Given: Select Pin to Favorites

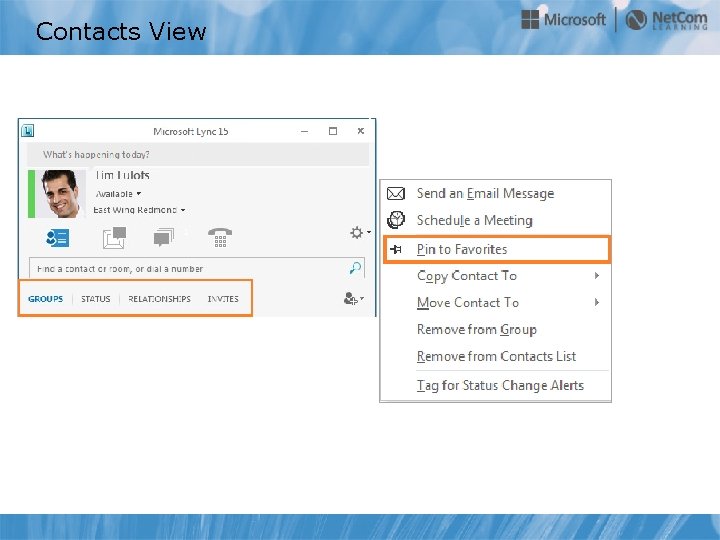Looking at the screenshot, I should tap(496, 249).
